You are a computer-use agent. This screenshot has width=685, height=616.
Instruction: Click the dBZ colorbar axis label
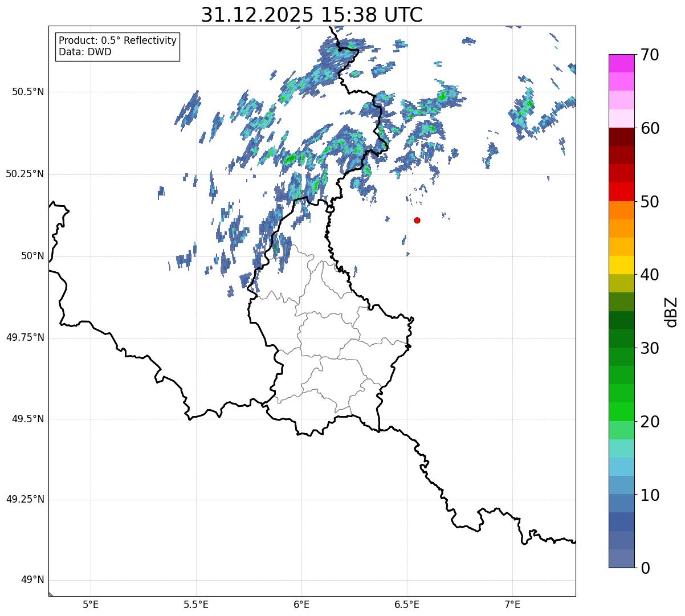(x=671, y=312)
